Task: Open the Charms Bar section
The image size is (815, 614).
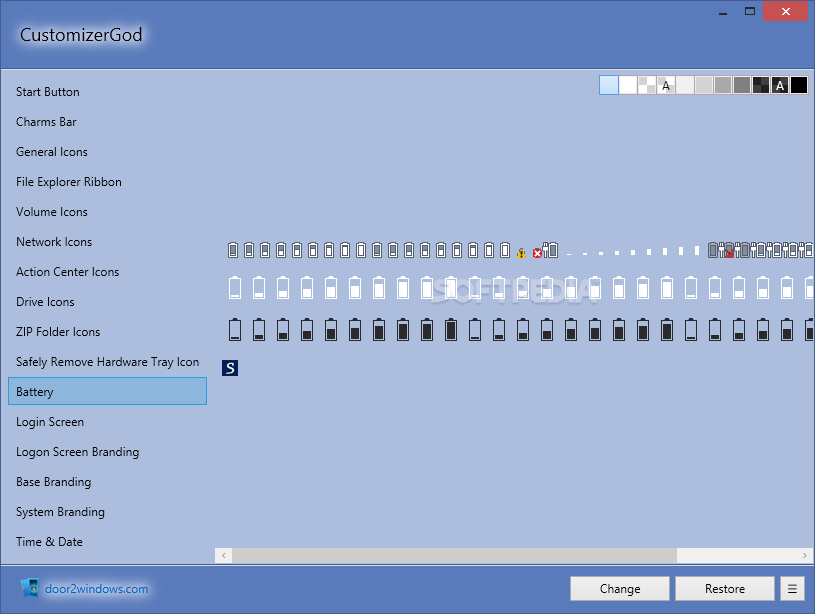Action: pos(46,122)
